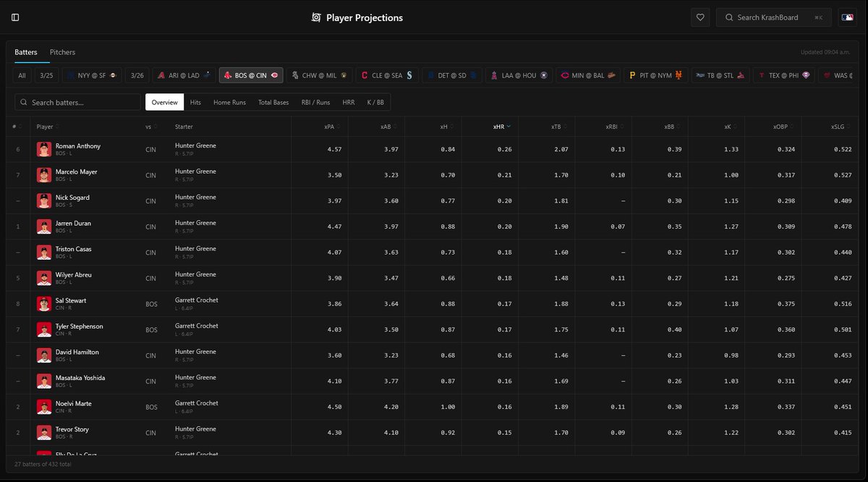868x482 pixels.
Task: Click Trevor Story's player headshot
Action: 44,433
